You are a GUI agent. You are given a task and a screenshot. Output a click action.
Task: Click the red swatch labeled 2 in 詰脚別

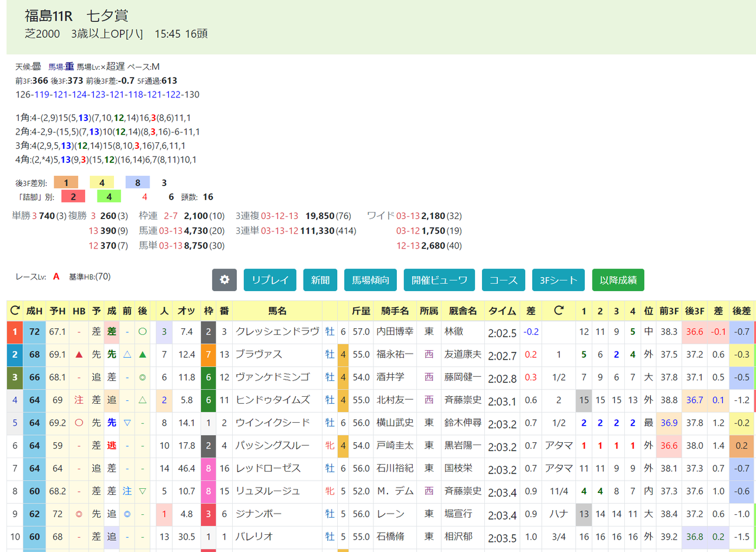point(73,197)
